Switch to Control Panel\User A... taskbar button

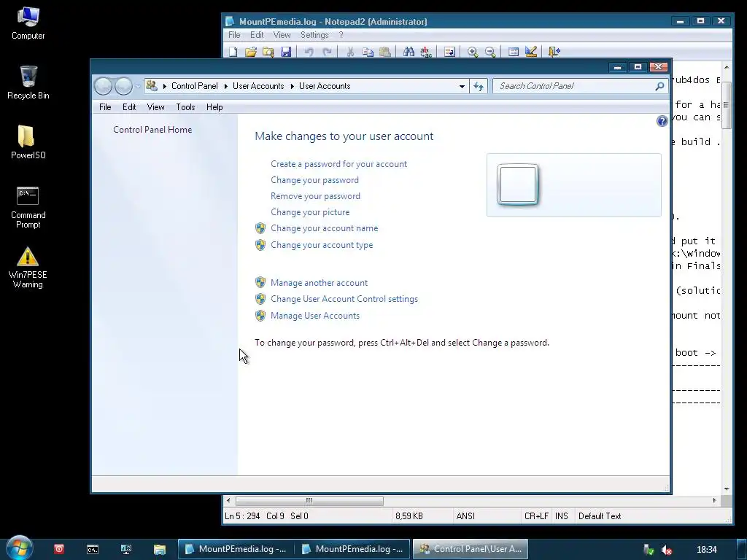click(x=471, y=549)
